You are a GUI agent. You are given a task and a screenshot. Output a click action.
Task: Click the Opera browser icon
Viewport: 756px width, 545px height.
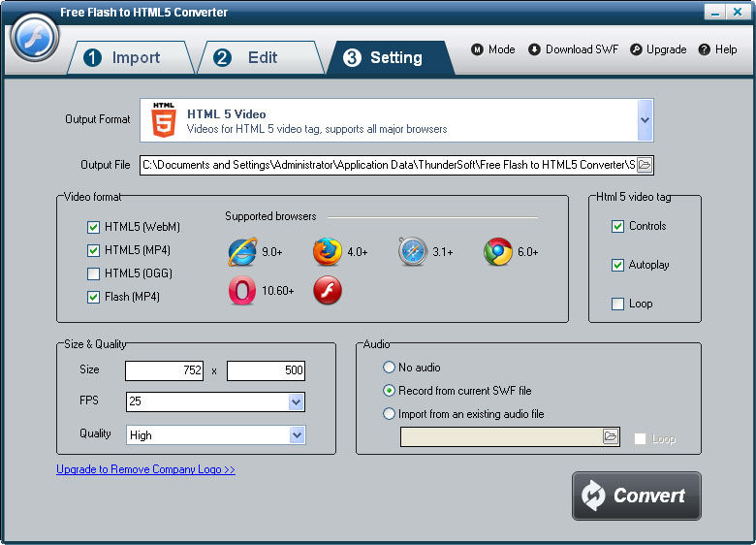[x=242, y=290]
